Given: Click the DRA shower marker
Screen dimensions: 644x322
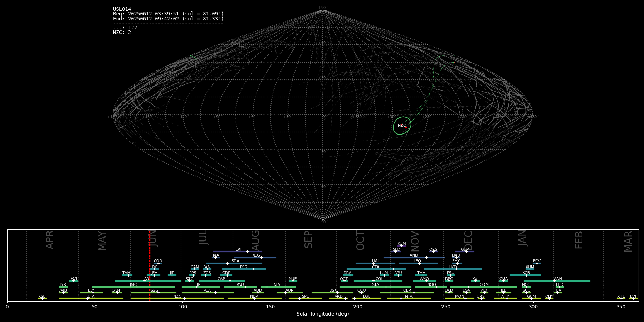Looking at the screenshot, I should click(350, 275).
